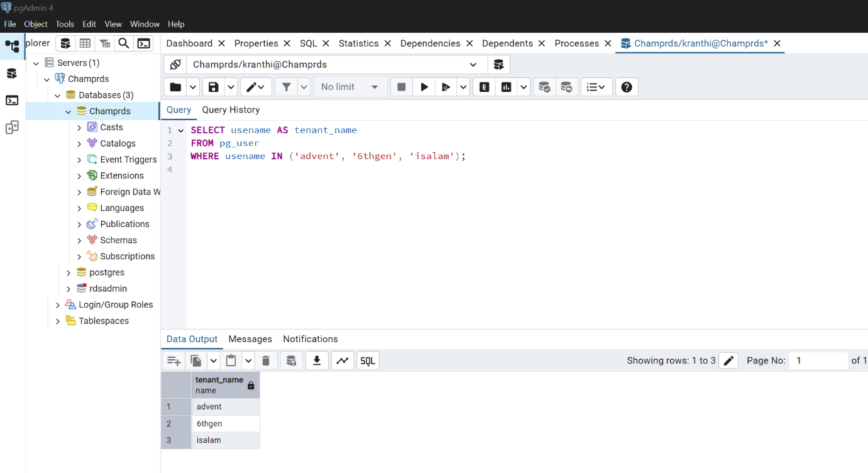The height and width of the screenshot is (473, 868).
Task: Click the Commit database icon
Action: tap(544, 87)
